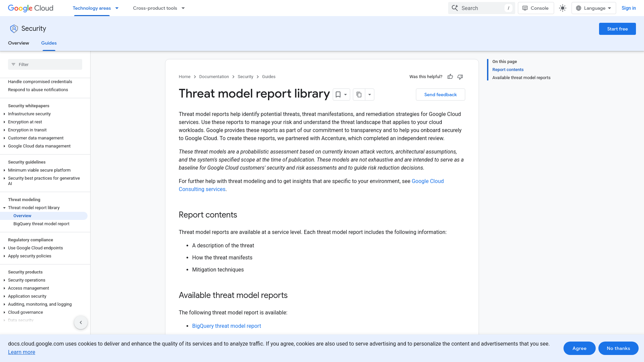Viewport: 644px width, 362px height.
Task: Open Handle compromised credentials page
Action: [40, 82]
